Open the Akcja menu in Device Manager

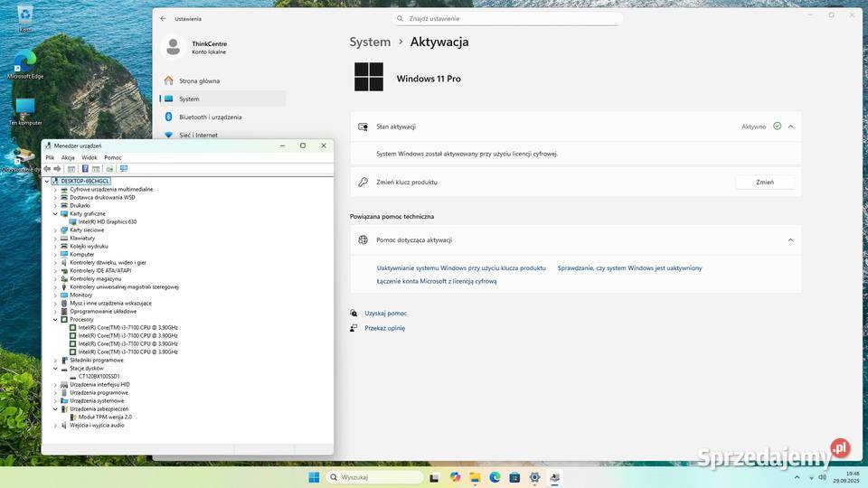click(68, 157)
